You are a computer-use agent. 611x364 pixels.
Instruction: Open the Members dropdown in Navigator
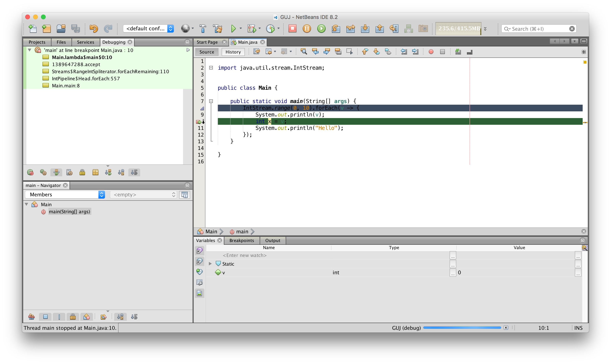tap(65, 195)
